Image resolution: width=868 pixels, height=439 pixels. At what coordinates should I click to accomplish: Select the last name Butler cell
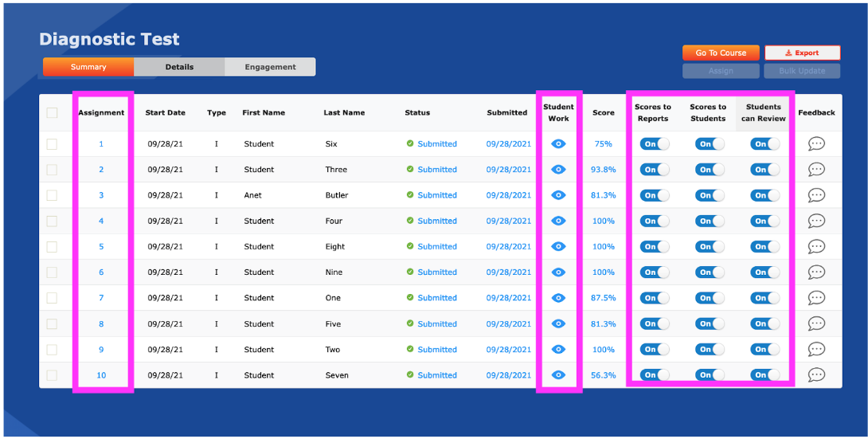(x=337, y=195)
